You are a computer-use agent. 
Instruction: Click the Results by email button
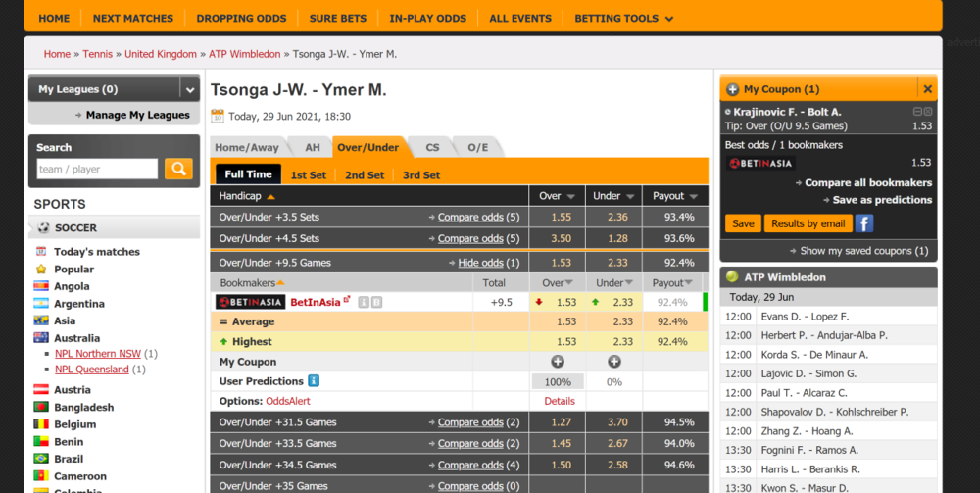coord(808,223)
